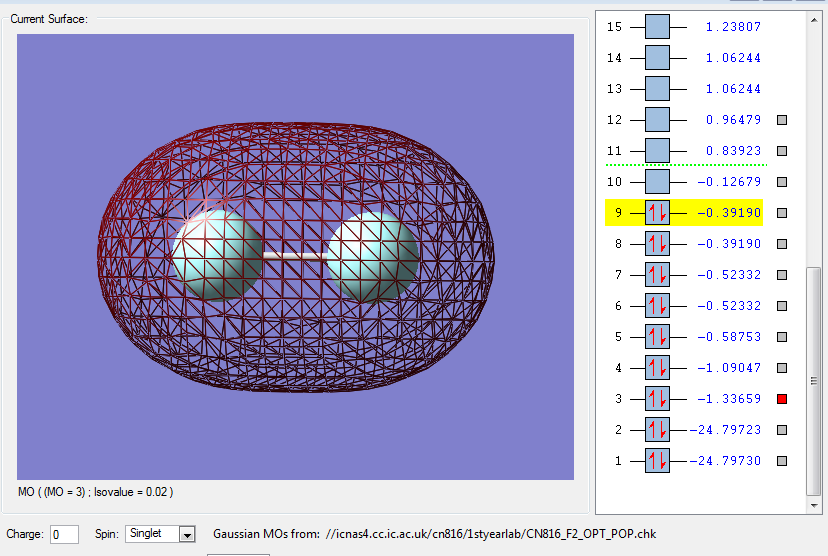Select orbital box for MO 15
Viewport: 828px width, 556px height.
[657, 27]
